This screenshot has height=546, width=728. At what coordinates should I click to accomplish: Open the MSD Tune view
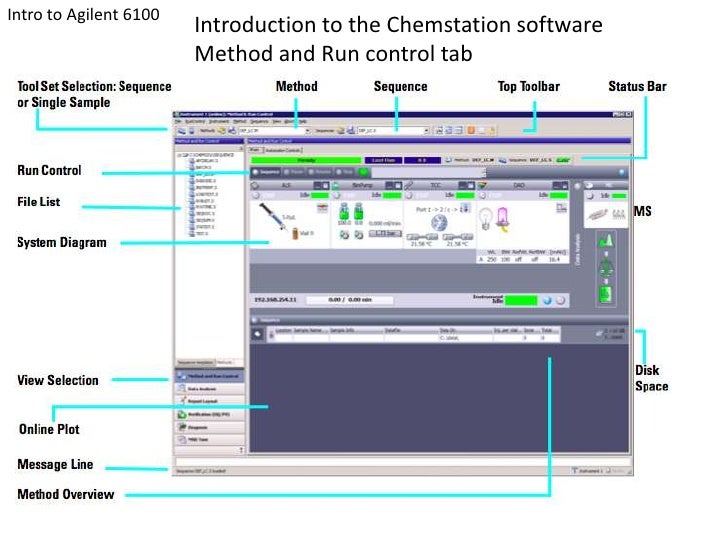[209, 440]
